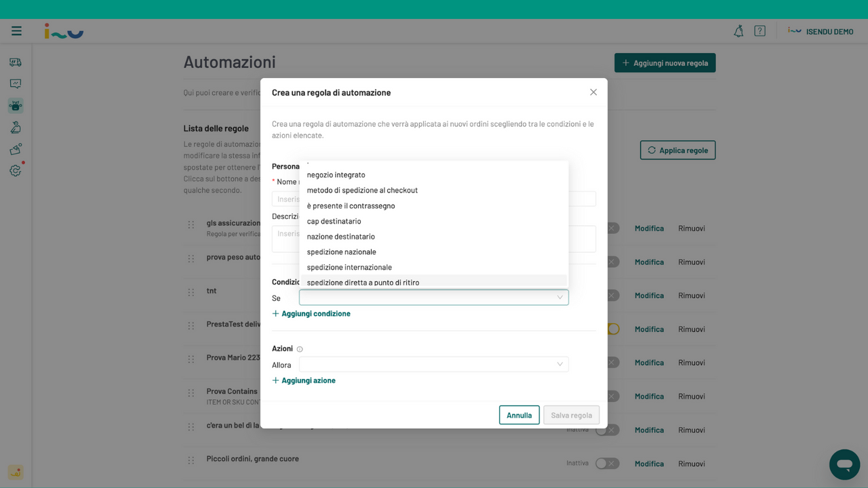Grab the drag handle of gls assicurazion rule
Screen dimensions: 868x488
pyautogui.click(x=191, y=224)
